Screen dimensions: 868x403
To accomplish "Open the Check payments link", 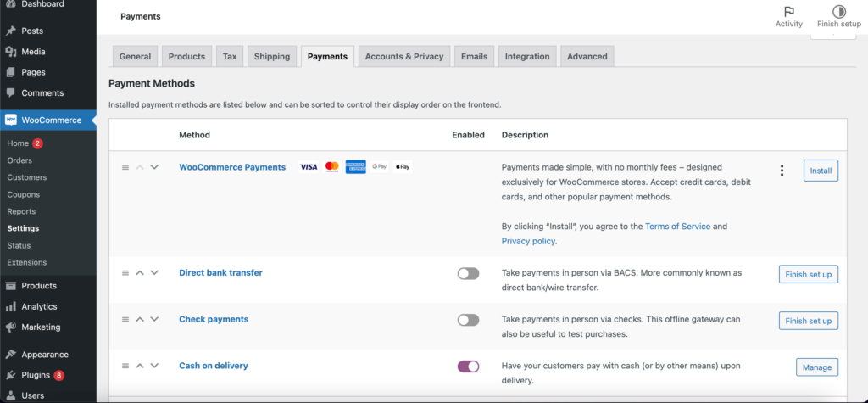I will 214,319.
